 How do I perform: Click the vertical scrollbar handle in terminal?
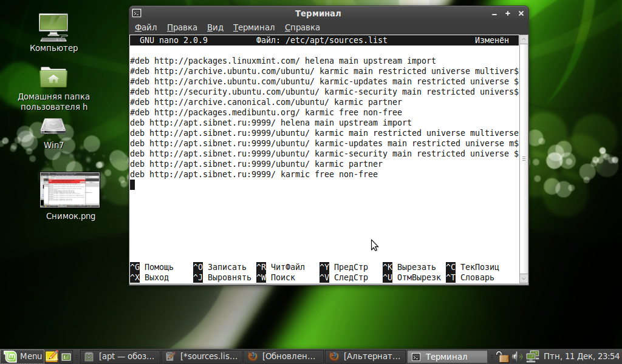point(524,159)
